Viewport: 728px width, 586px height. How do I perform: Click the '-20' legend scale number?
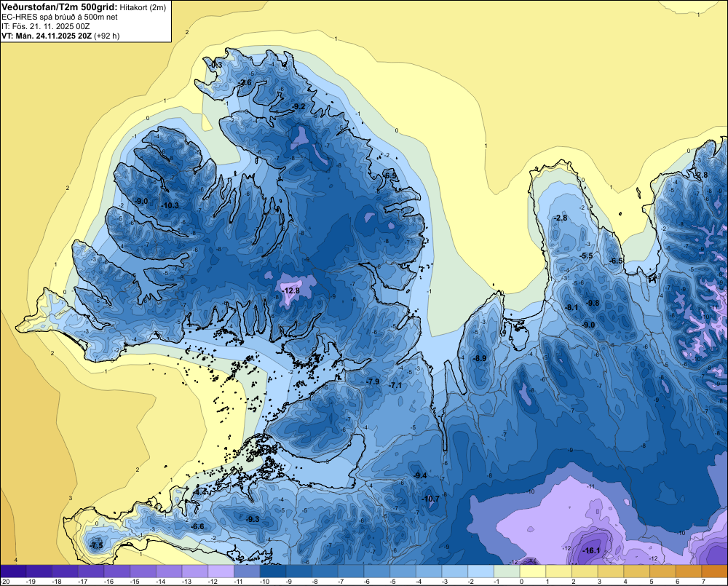5,582
